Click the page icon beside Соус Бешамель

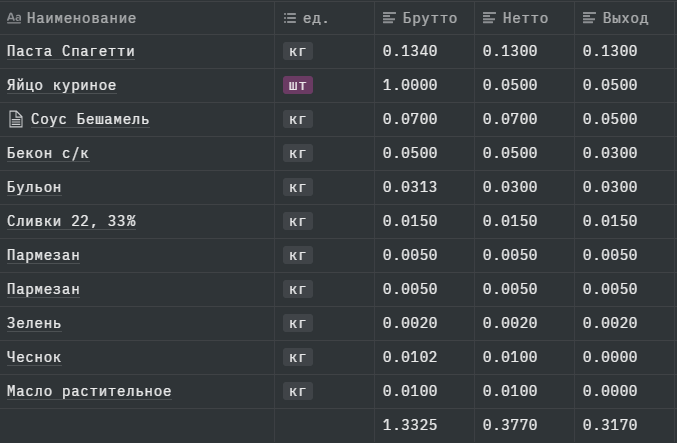15,120
